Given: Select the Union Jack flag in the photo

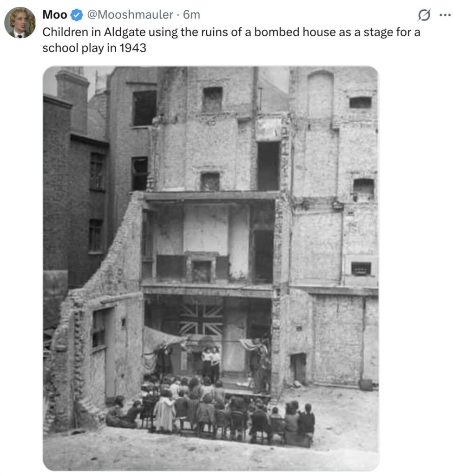Looking at the screenshot, I should click(x=202, y=320).
